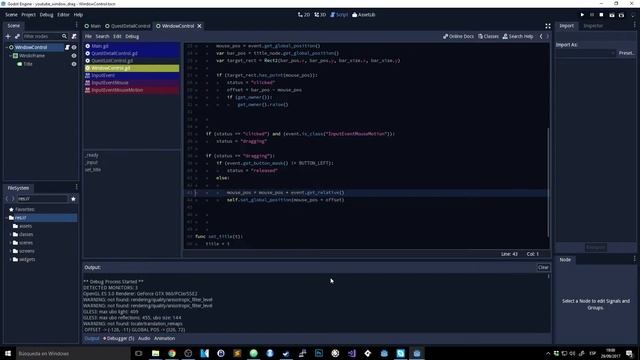
Task: Open the script editor Edit menu
Action: pos(117,36)
